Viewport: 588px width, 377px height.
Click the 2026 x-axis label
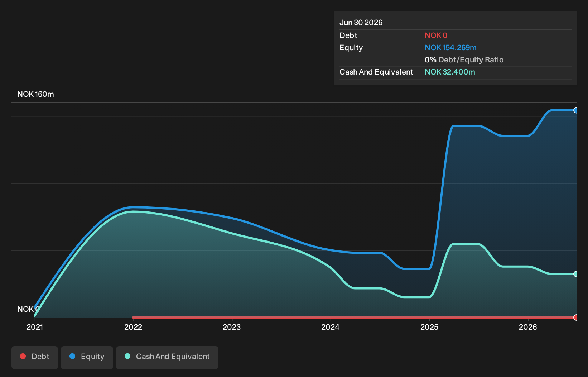pos(528,327)
